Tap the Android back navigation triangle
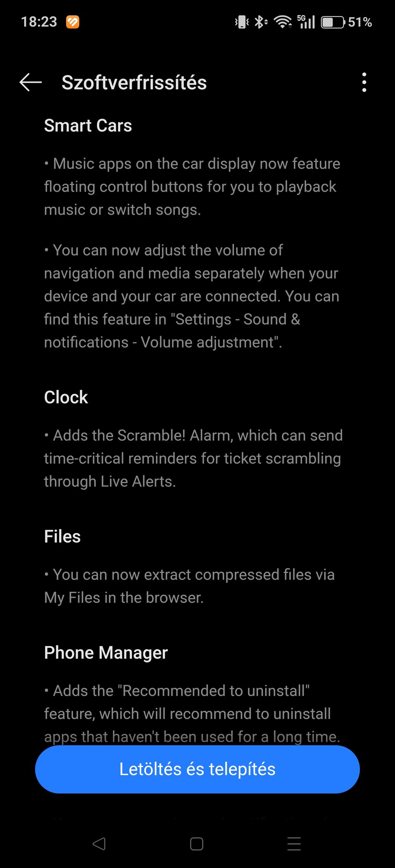This screenshot has height=868, width=395. [99, 844]
